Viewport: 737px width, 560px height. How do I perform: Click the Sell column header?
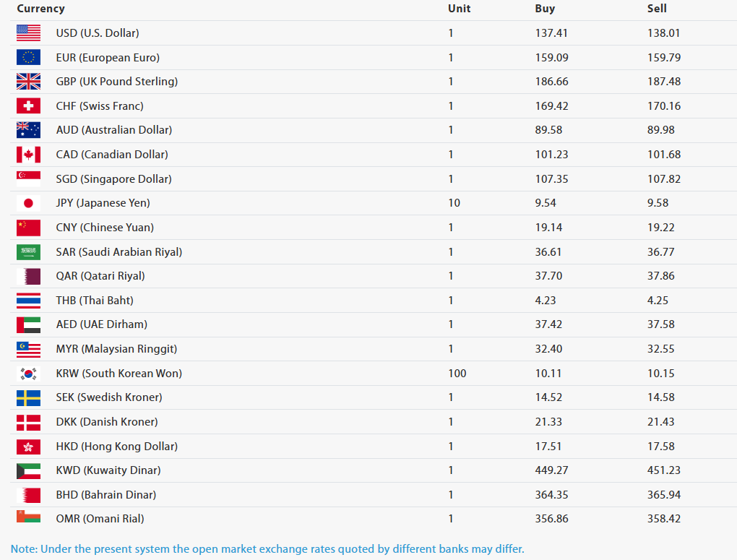657,9
